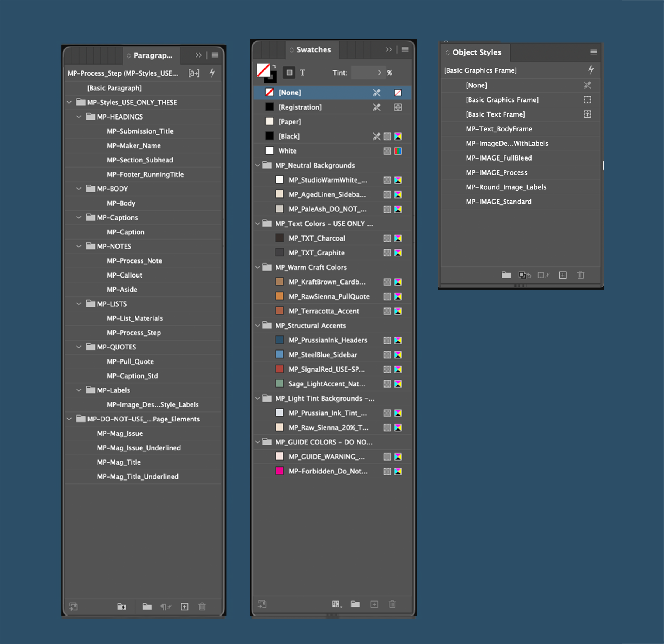The height and width of the screenshot is (644, 664).
Task: Collapse the MP-DO-NOT-USE Page_Elements folder
Action: [x=69, y=419]
